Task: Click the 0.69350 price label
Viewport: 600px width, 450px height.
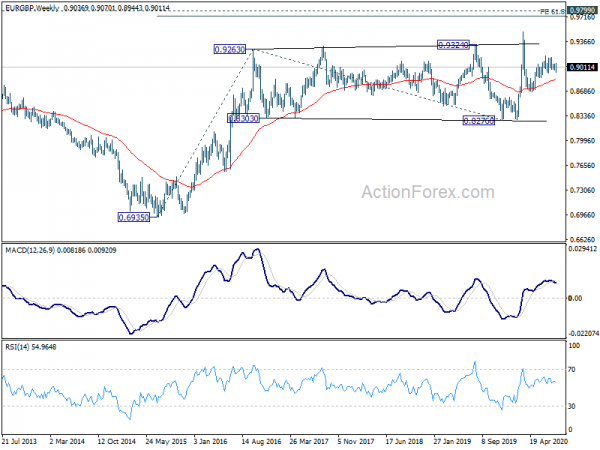Action: (134, 217)
